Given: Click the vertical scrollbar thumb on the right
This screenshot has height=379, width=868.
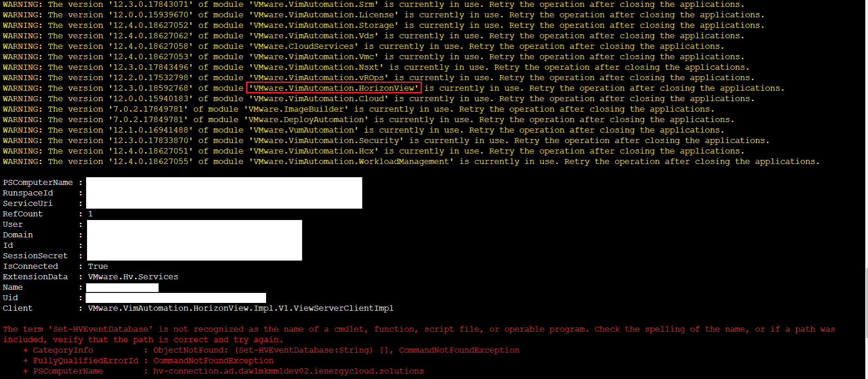Looking at the screenshot, I should (867, 303).
